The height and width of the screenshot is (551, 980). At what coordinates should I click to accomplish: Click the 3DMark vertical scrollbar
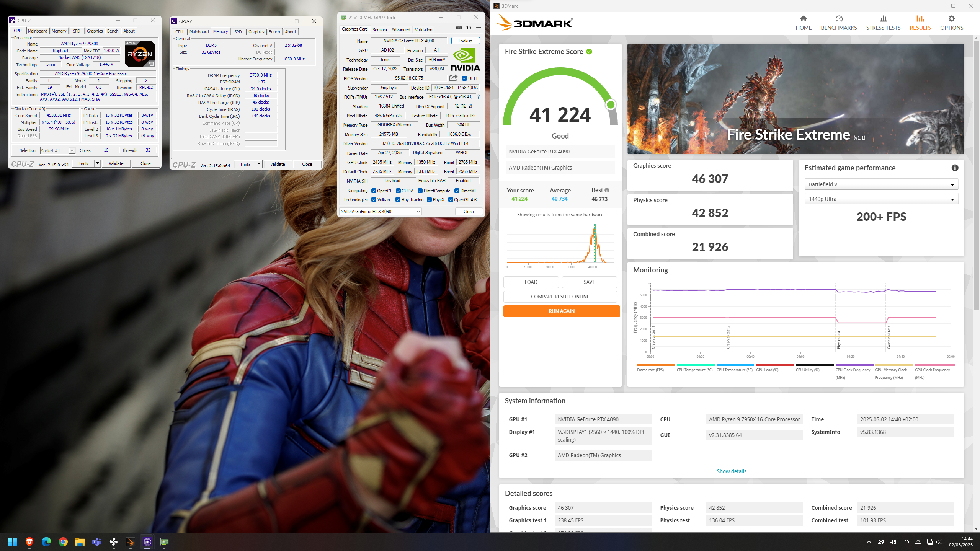tap(976, 176)
